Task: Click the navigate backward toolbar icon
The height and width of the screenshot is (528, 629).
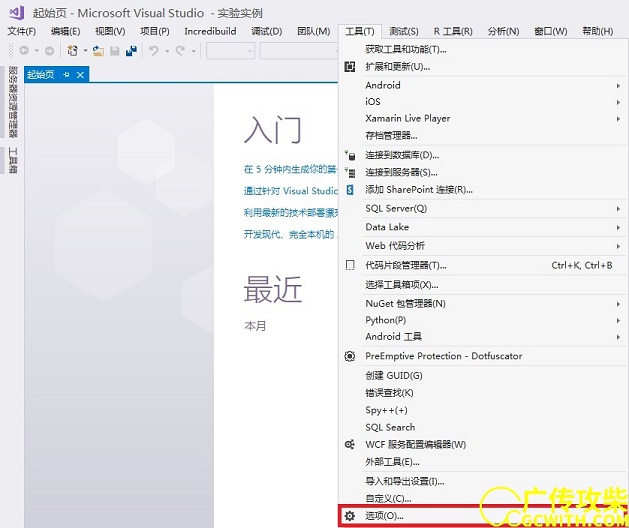Action: point(24,51)
